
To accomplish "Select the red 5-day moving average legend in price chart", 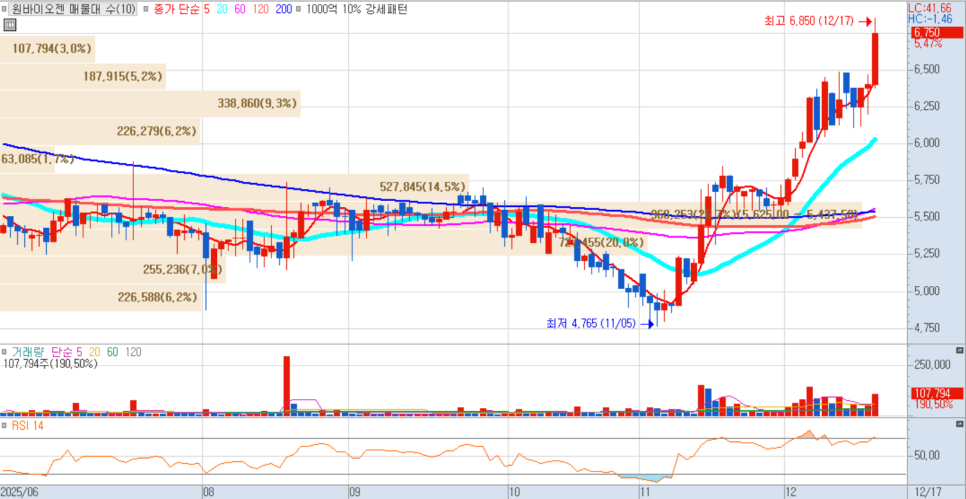I will pyautogui.click(x=207, y=9).
